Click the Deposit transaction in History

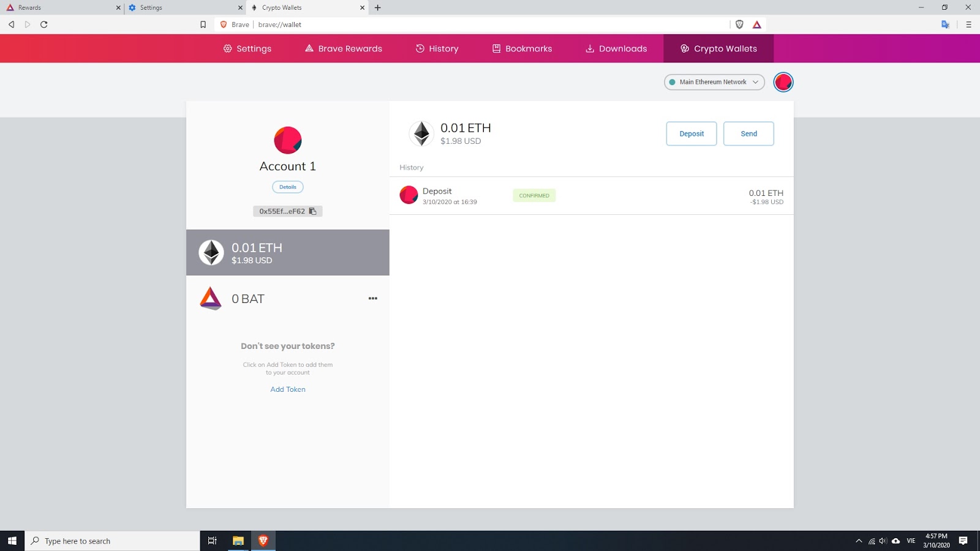(x=437, y=195)
